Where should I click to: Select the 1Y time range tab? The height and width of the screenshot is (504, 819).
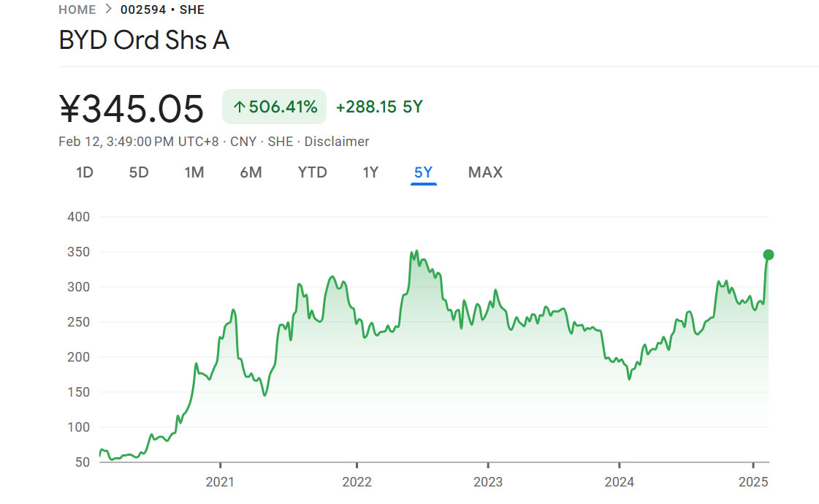coord(370,172)
